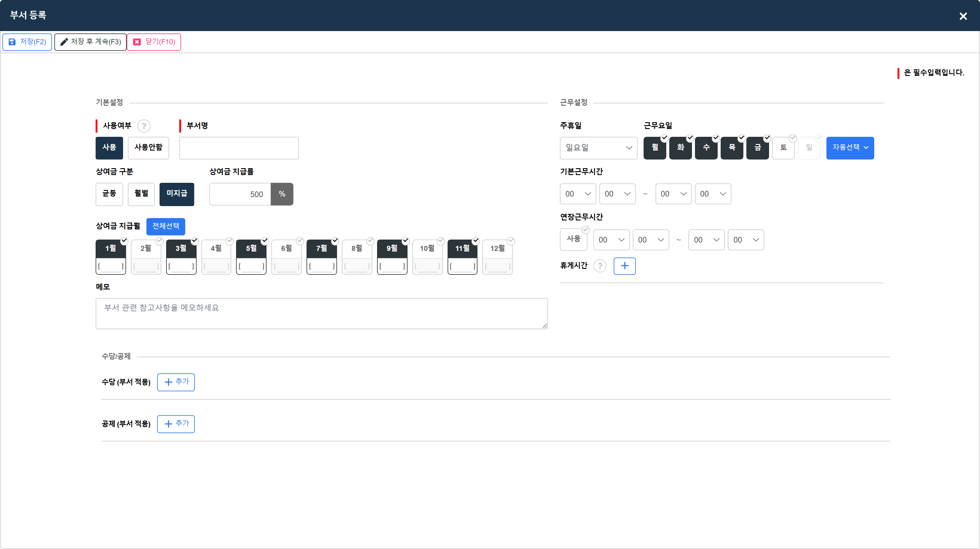Toggle 연장근무시간 사용 option
This screenshot has height=549, width=980.
[x=573, y=240]
